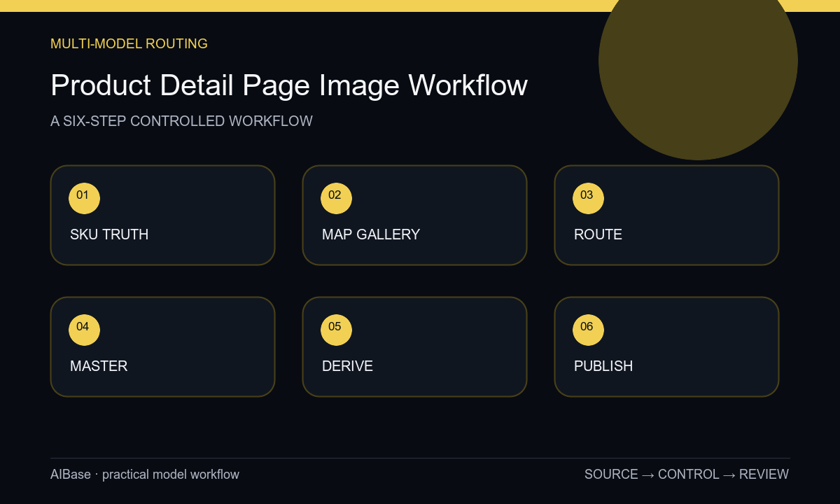
Task: Select the MAP GALLERY label
Action: [371, 234]
